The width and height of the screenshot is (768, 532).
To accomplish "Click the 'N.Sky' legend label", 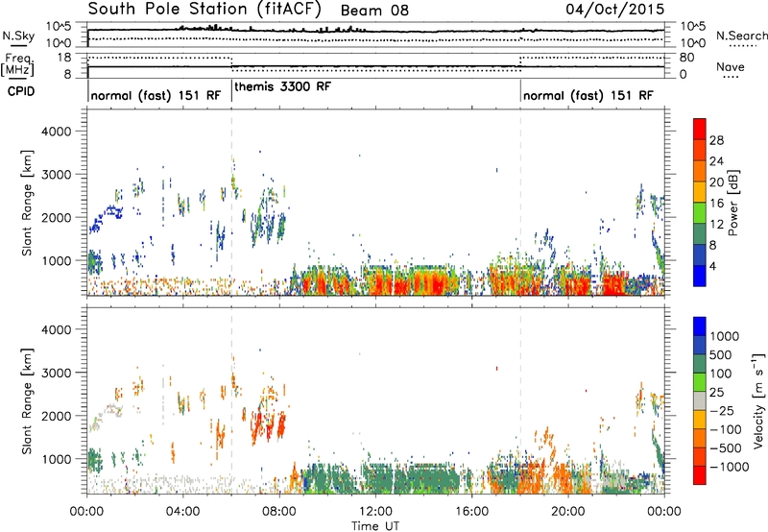I will tap(18, 36).
